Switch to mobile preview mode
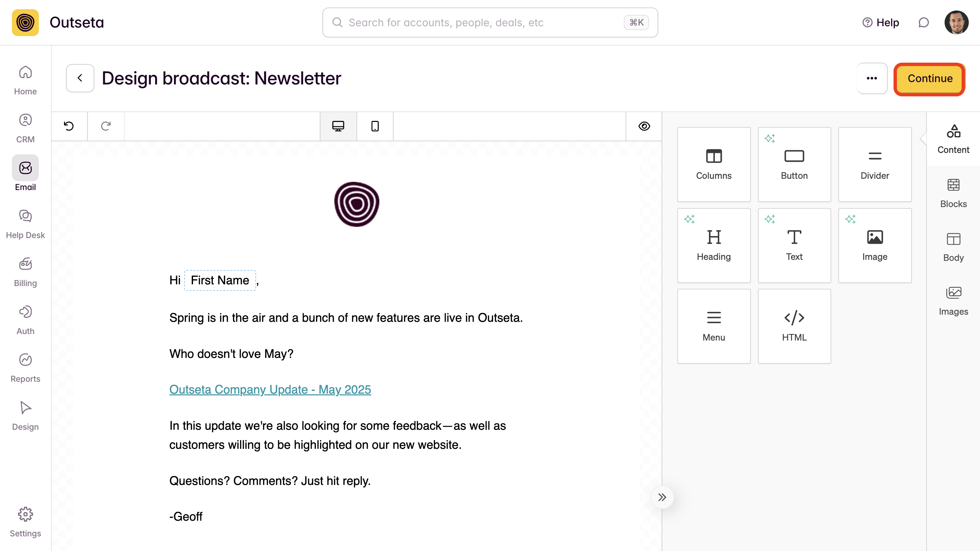This screenshot has height=551, width=980. click(x=375, y=126)
